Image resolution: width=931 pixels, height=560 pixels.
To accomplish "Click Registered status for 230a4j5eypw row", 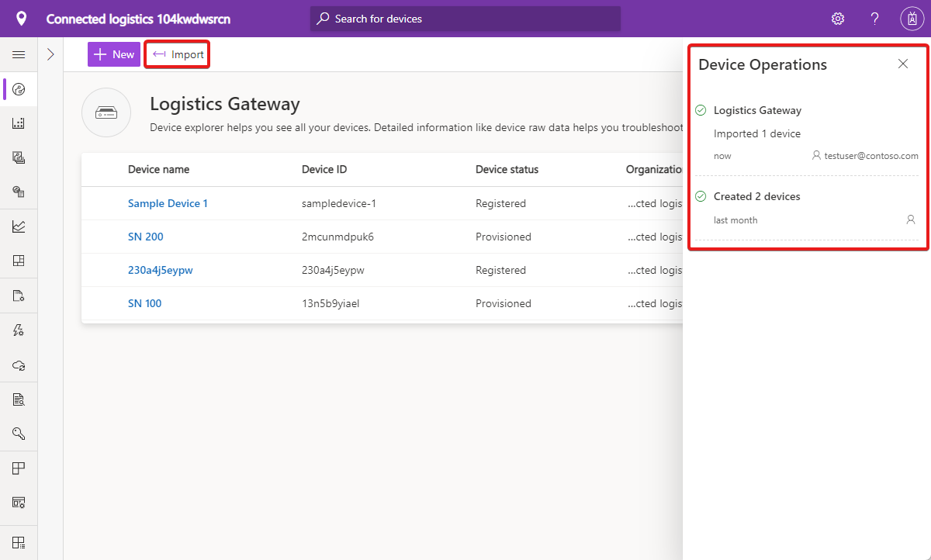I will 500,270.
